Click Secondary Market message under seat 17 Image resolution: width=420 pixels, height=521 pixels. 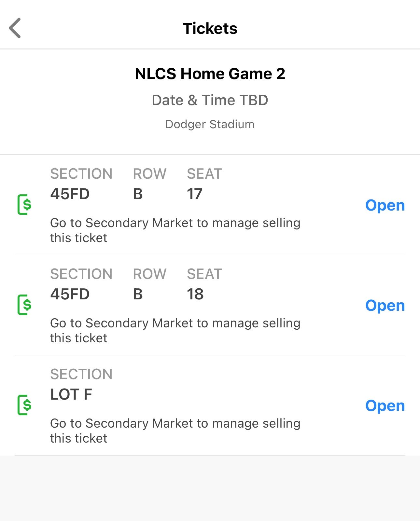click(175, 230)
